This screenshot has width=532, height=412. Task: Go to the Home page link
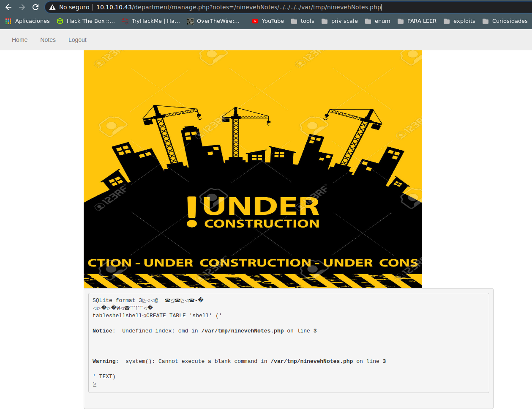point(19,40)
